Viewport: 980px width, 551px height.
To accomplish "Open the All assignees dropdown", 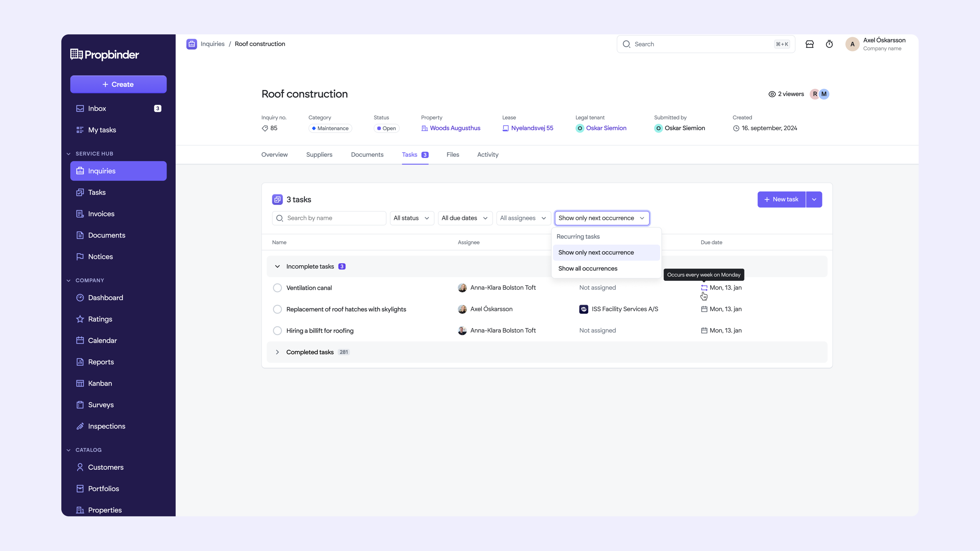I will pyautogui.click(x=523, y=218).
